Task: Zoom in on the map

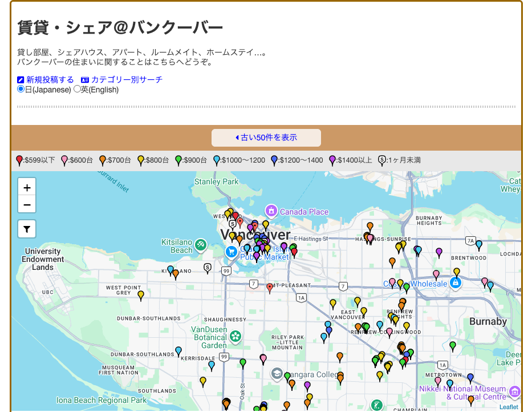Action: click(x=26, y=187)
